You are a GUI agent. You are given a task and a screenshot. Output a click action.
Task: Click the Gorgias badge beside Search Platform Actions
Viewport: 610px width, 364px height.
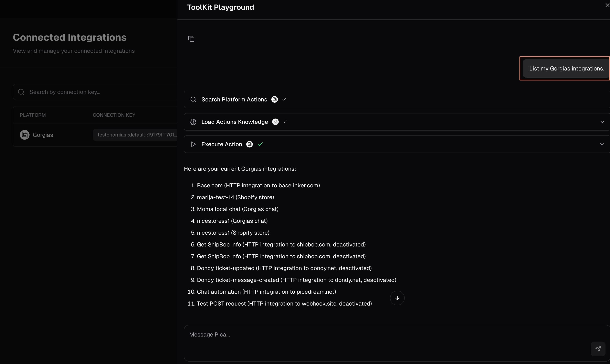tap(274, 99)
